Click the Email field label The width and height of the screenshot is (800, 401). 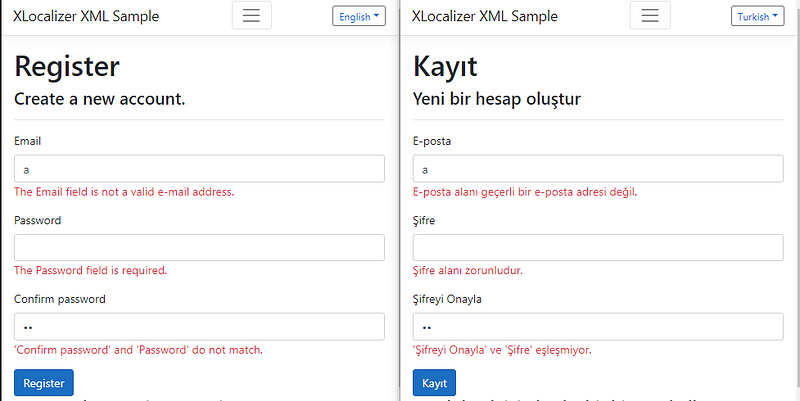[x=28, y=141]
